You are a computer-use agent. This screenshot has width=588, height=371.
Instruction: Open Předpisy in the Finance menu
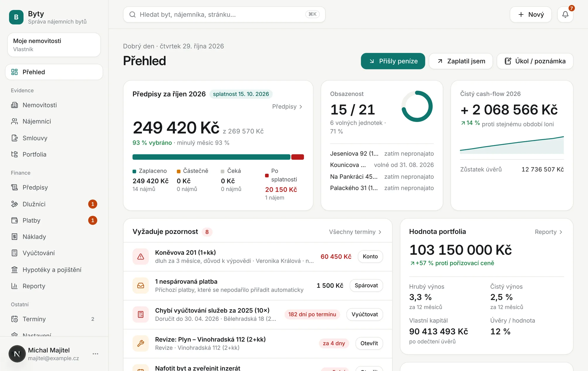pyautogui.click(x=54, y=187)
